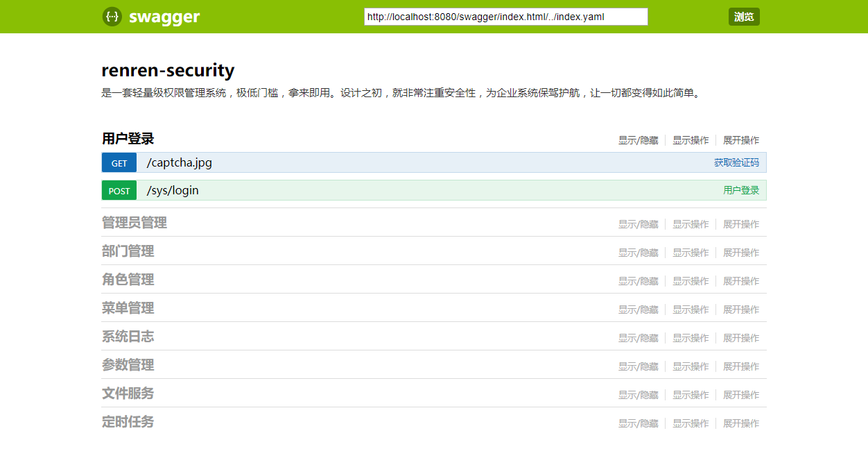Toggle 显示/隐藏 for 定时任务 section
The width and height of the screenshot is (868, 449).
pos(639,423)
